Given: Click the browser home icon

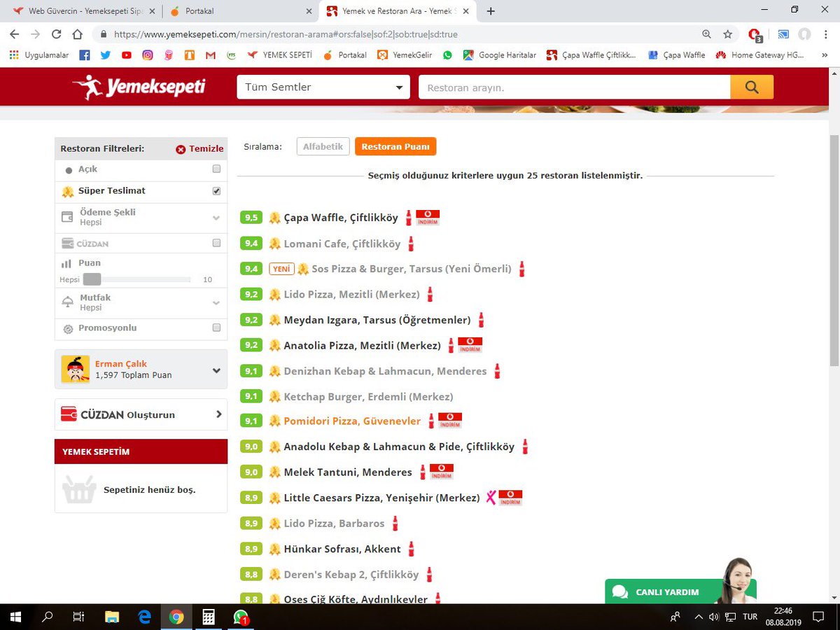Looking at the screenshot, I should click(x=77, y=34).
